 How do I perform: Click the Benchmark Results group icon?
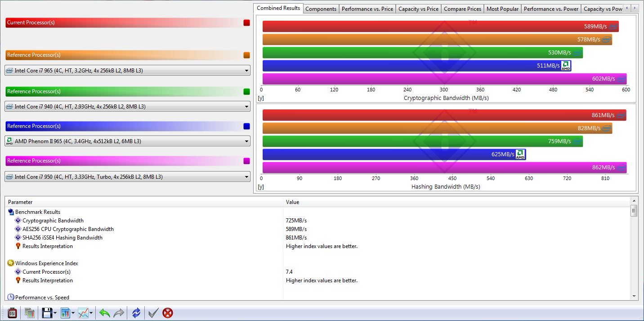pyautogui.click(x=11, y=212)
